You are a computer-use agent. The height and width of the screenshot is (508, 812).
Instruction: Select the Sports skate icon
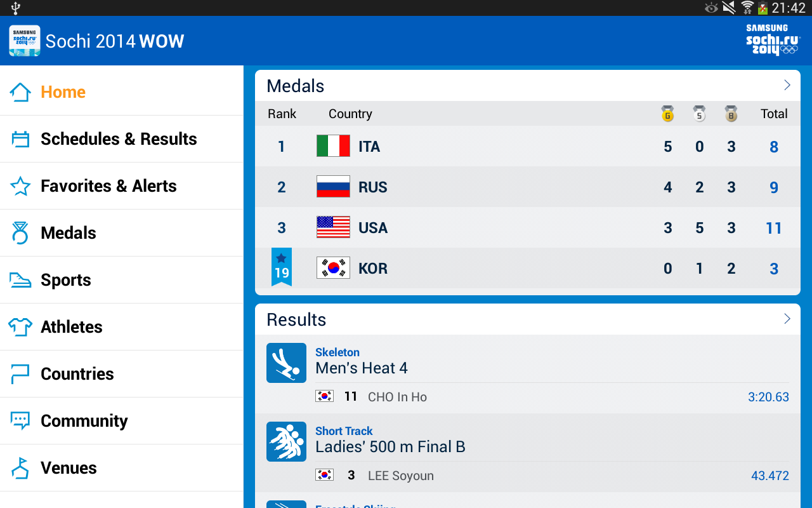tap(20, 280)
